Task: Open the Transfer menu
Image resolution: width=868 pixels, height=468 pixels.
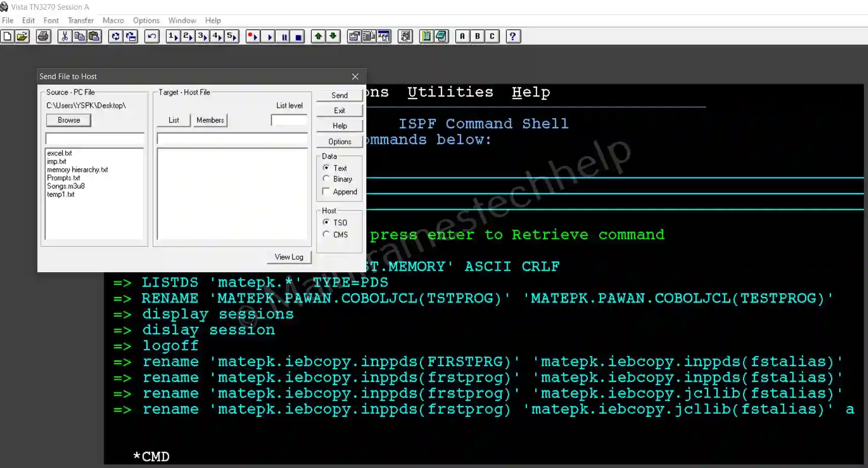Action: (81, 20)
